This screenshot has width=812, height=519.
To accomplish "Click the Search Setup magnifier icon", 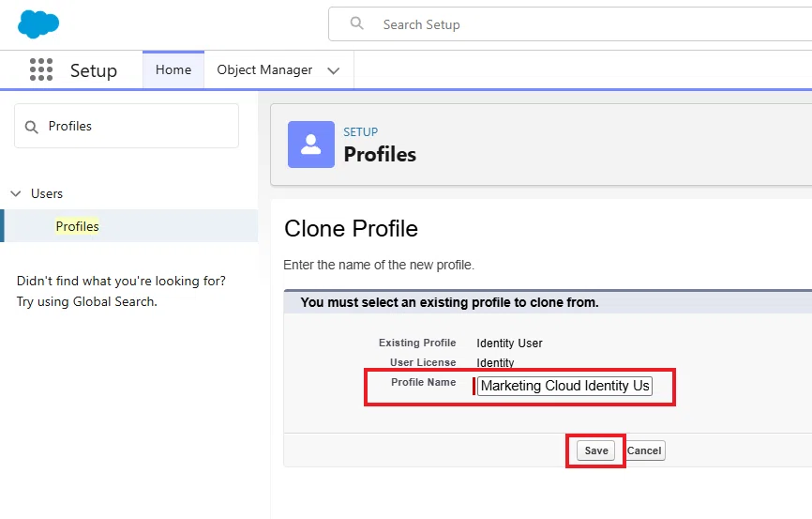I will coord(357,23).
